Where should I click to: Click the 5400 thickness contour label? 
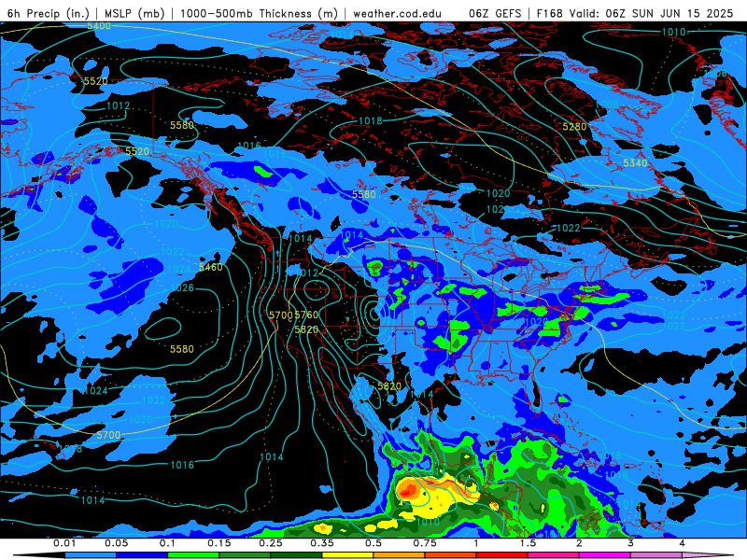[x=99, y=26]
